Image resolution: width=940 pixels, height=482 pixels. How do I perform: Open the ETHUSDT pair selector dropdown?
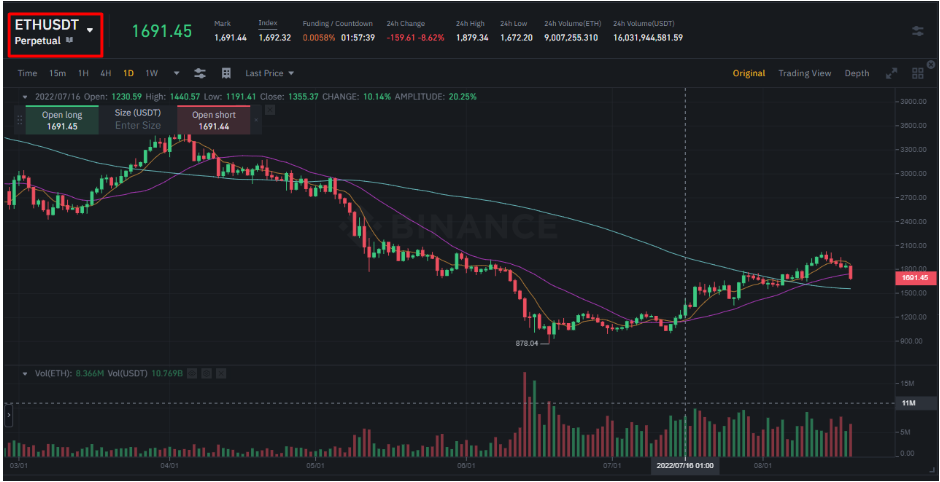click(x=90, y=30)
